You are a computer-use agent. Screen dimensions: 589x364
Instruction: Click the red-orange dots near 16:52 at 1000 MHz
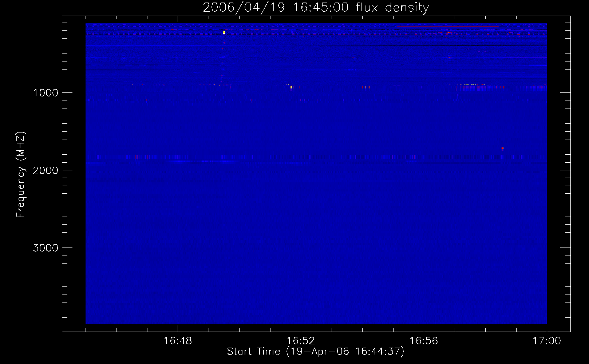(x=291, y=87)
